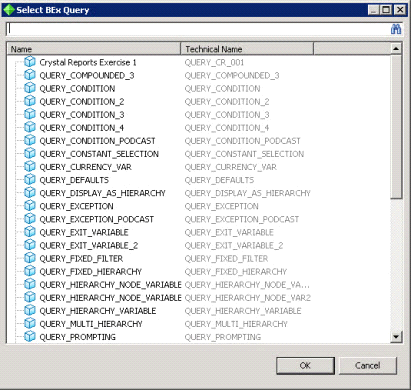Click the cube icon beside QUERY_CONDITION_4 name
This screenshot has width=411, height=390.
30,127
